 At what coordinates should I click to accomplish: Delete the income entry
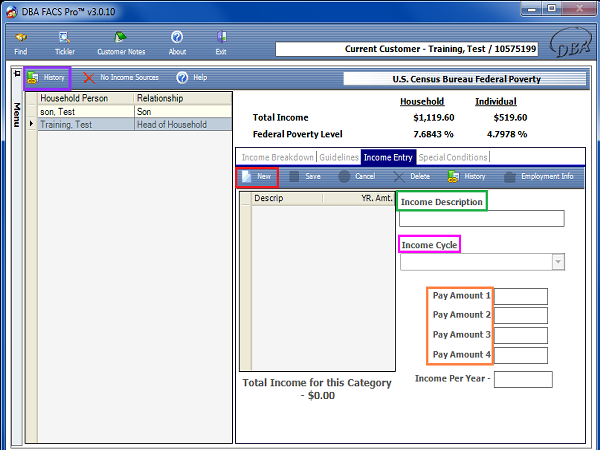coord(412,176)
